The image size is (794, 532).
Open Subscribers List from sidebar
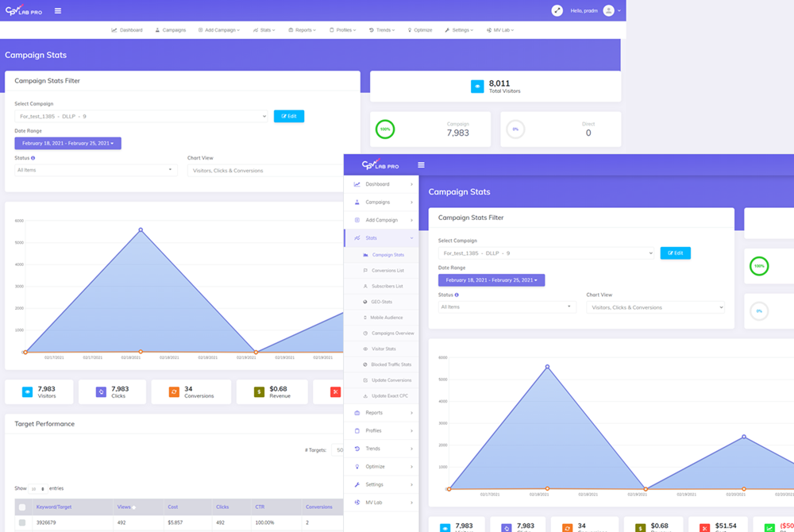point(387,286)
